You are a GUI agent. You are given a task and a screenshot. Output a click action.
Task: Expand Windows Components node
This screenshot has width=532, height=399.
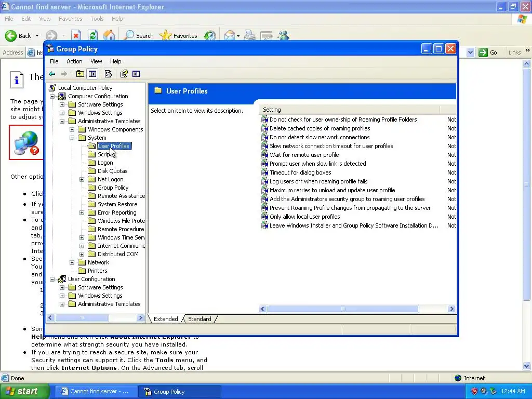(72, 129)
